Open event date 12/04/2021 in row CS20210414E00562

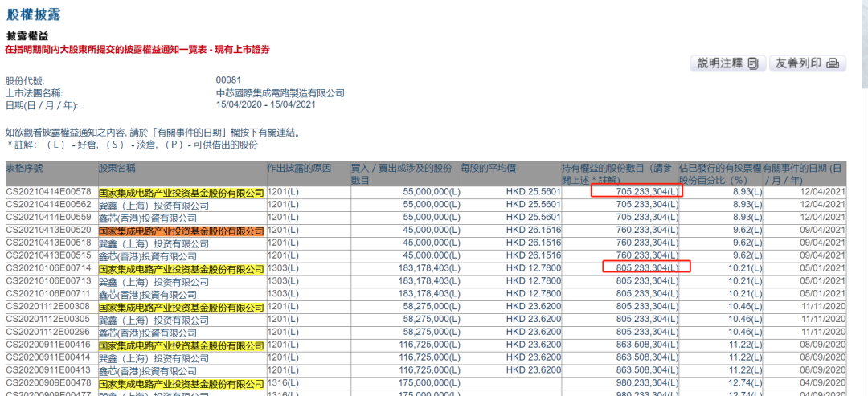823,204
